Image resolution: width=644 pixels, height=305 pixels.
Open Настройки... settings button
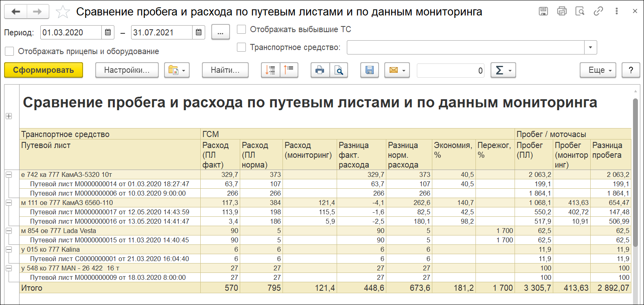127,70
